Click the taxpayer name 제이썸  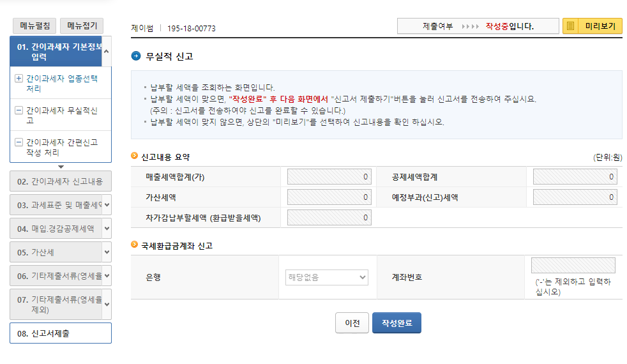pos(142,28)
